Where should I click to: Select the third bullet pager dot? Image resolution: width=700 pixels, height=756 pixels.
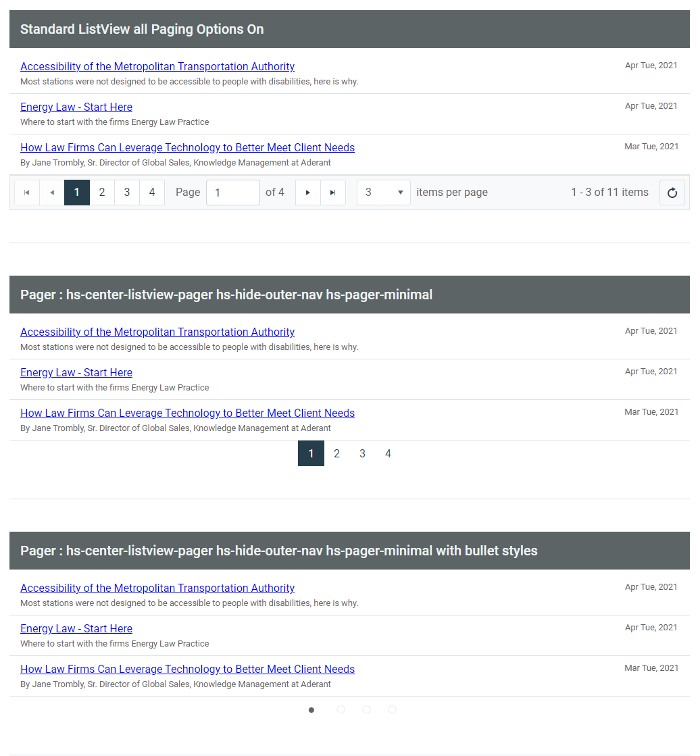pyautogui.click(x=366, y=709)
